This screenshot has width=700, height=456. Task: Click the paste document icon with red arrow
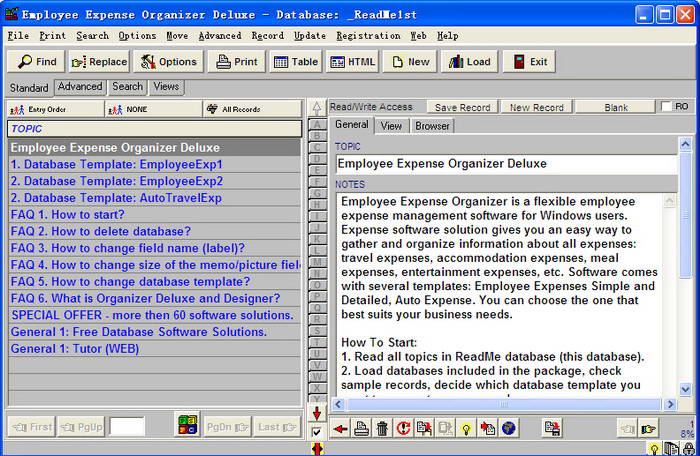coord(487,429)
